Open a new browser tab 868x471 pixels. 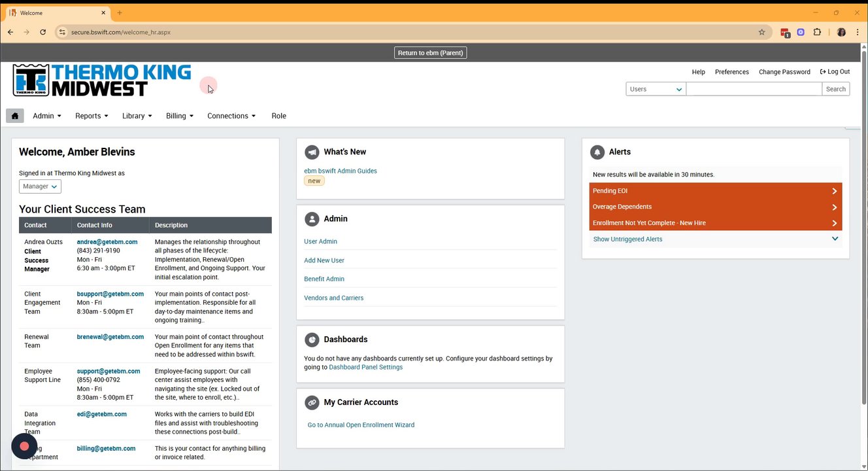coord(120,13)
